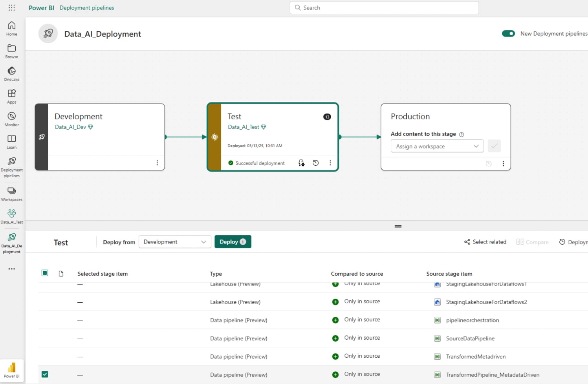Open Deployment history on the right
The height and width of the screenshot is (384, 588).
coord(573,242)
